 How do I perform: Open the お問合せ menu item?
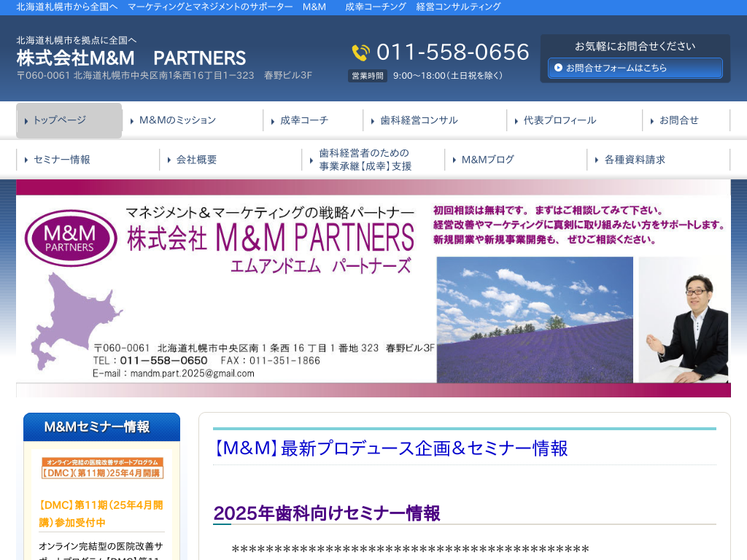coord(686,120)
